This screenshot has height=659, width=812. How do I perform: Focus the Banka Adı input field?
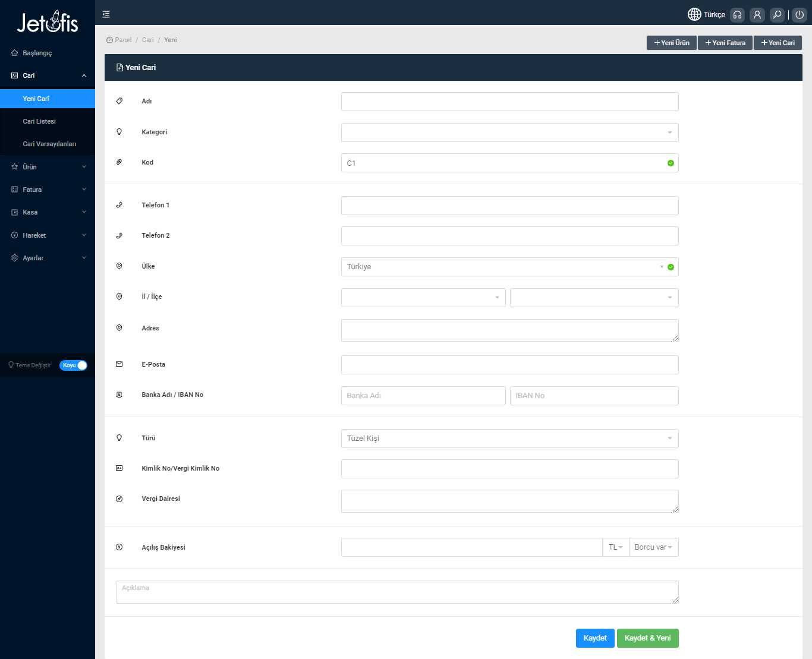pos(423,396)
